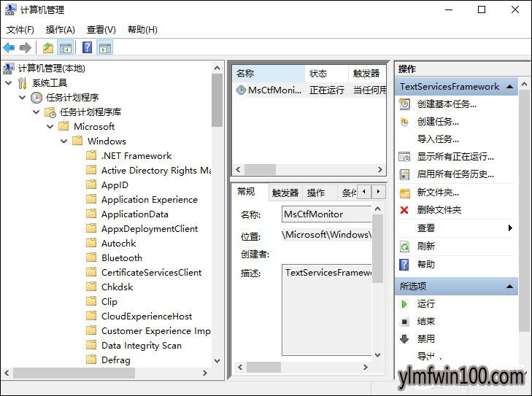Click the tree pane vertical scrollbar thumb
Viewport: 532px width, 396px height.
pyautogui.click(x=217, y=100)
